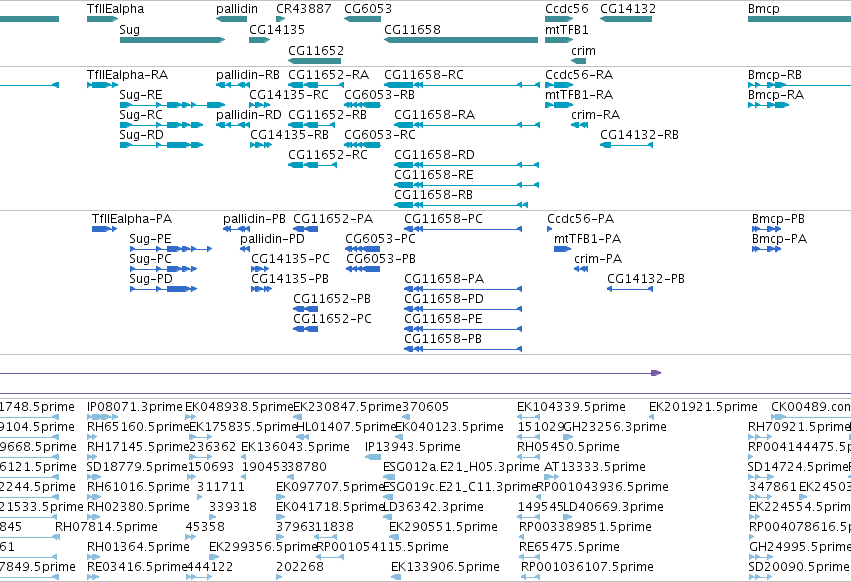Click the CG11658-RD transcript label
The image size is (851, 582).
tap(435, 155)
